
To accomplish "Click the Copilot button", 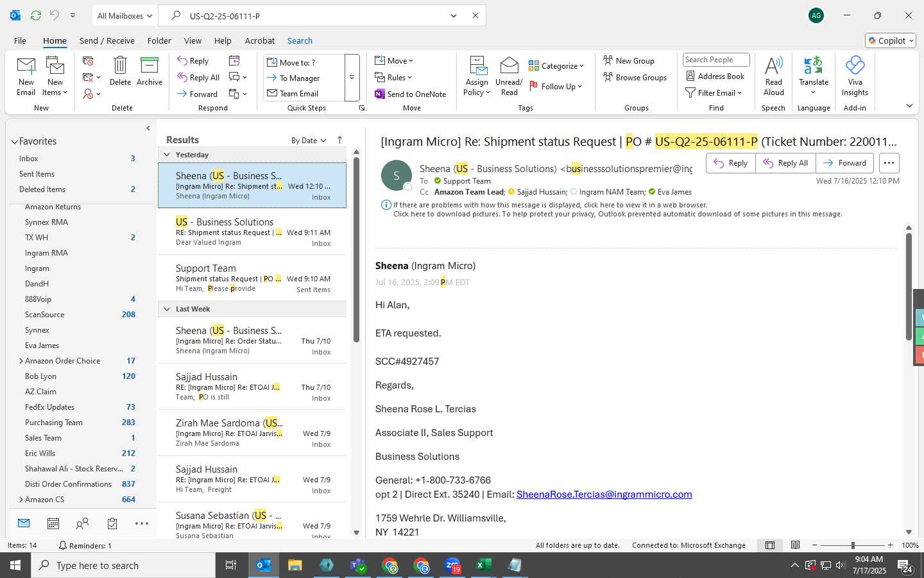I will point(891,40).
